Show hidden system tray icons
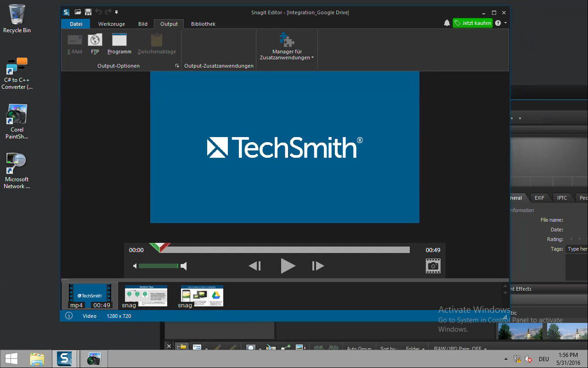Image resolution: width=588 pixels, height=368 pixels. tap(506, 359)
